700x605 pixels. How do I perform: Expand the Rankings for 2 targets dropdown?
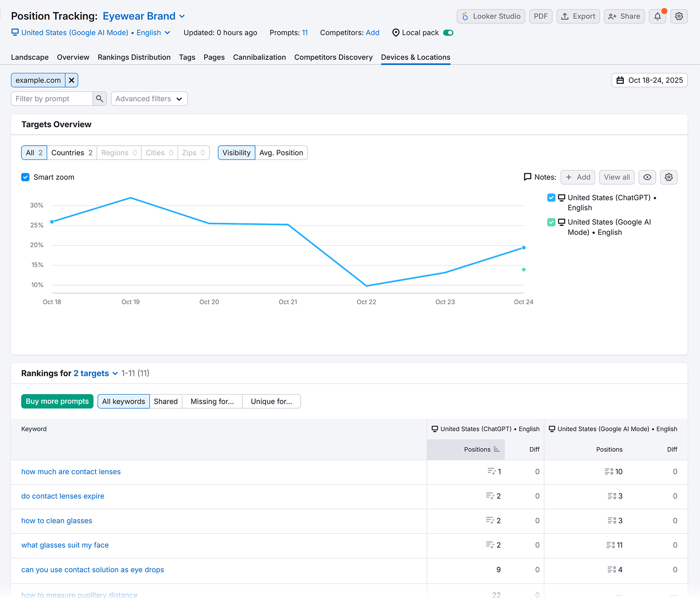click(x=95, y=373)
